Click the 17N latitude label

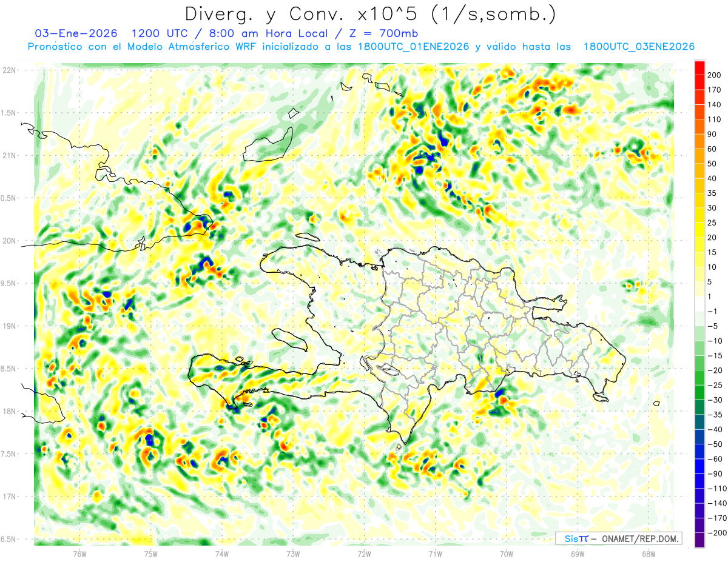point(9,497)
